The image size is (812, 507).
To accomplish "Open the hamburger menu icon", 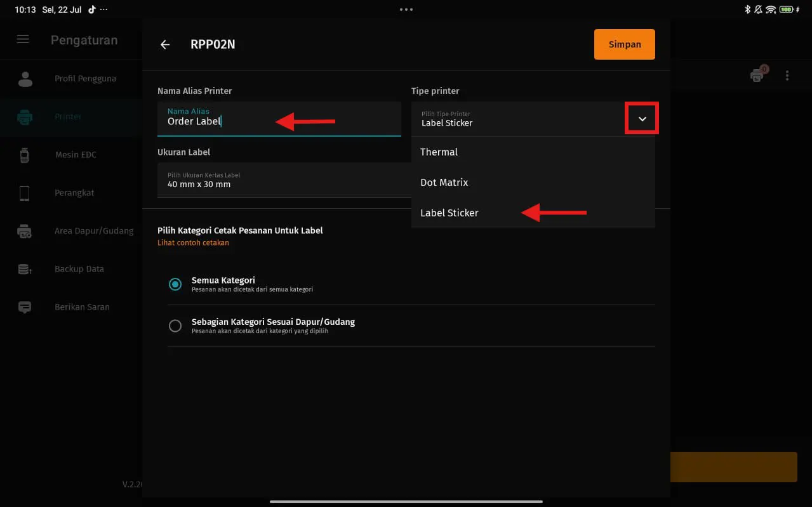I will click(23, 39).
